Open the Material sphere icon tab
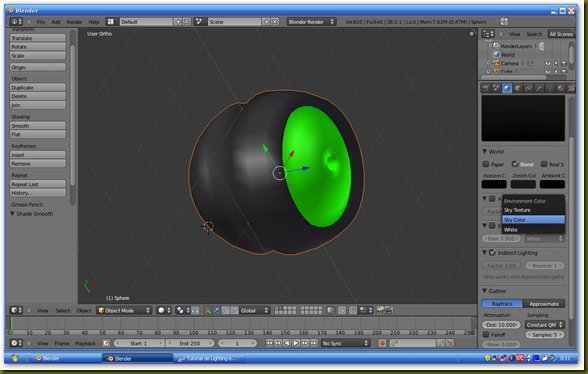 coord(560,88)
